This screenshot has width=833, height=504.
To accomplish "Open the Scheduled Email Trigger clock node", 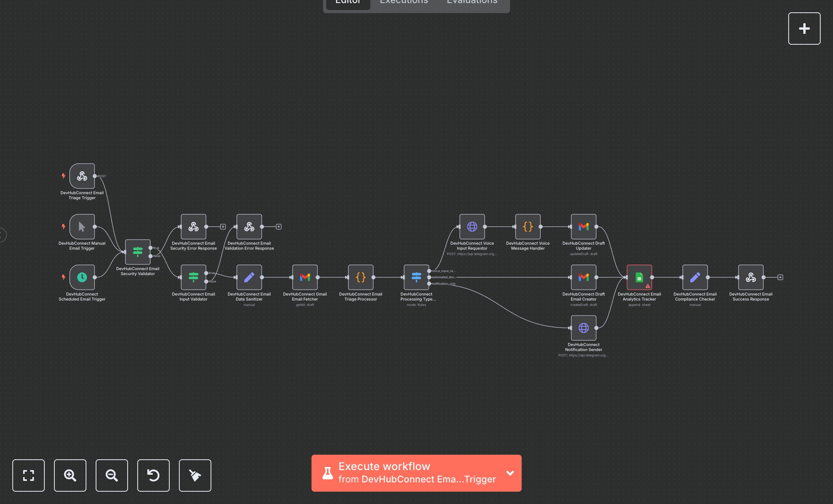I will (82, 277).
